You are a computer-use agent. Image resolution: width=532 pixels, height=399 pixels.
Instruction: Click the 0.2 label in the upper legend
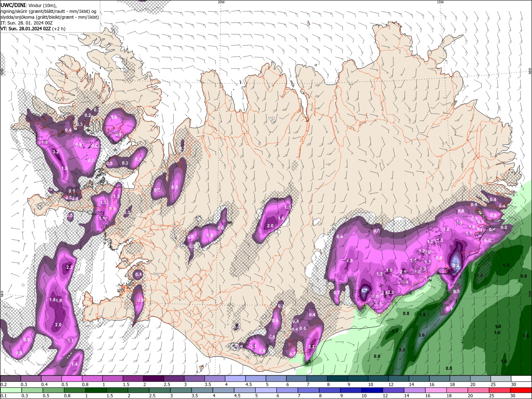3,384
